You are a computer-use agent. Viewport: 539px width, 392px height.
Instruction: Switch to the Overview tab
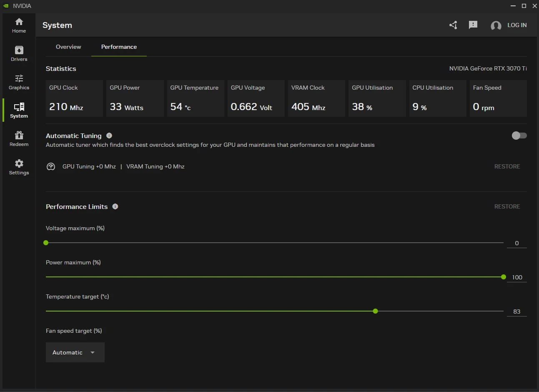[68, 47]
